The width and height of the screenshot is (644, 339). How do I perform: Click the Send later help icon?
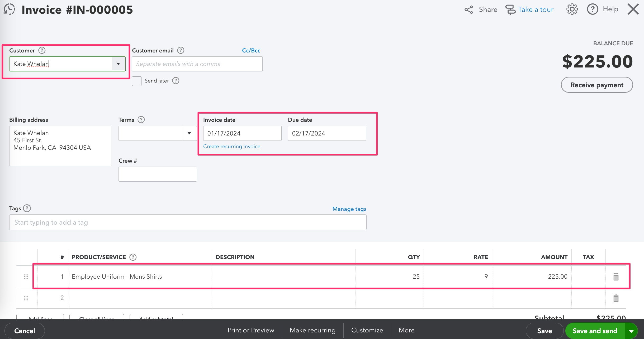coord(176,81)
